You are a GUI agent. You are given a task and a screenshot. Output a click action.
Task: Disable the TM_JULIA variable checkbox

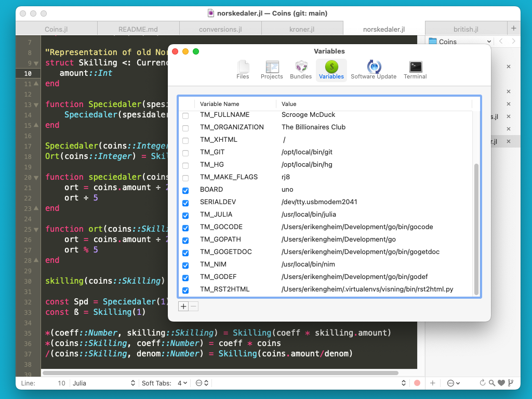[x=185, y=216]
